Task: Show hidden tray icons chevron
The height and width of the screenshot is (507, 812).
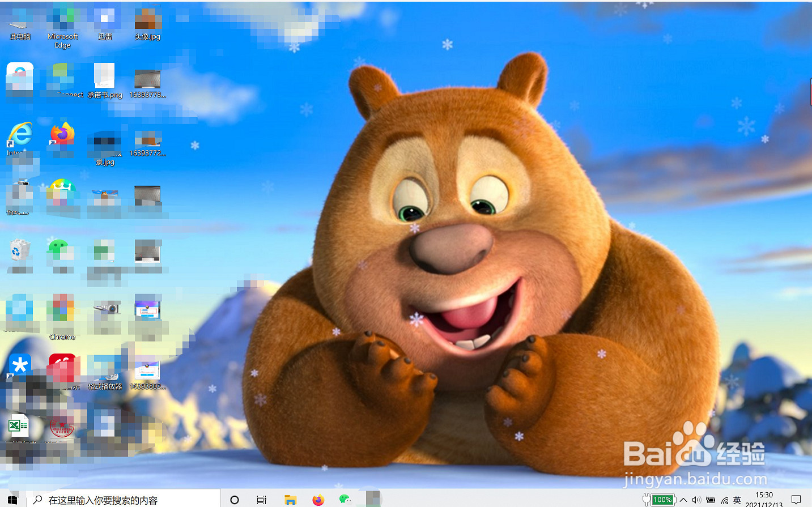Action: (x=683, y=500)
